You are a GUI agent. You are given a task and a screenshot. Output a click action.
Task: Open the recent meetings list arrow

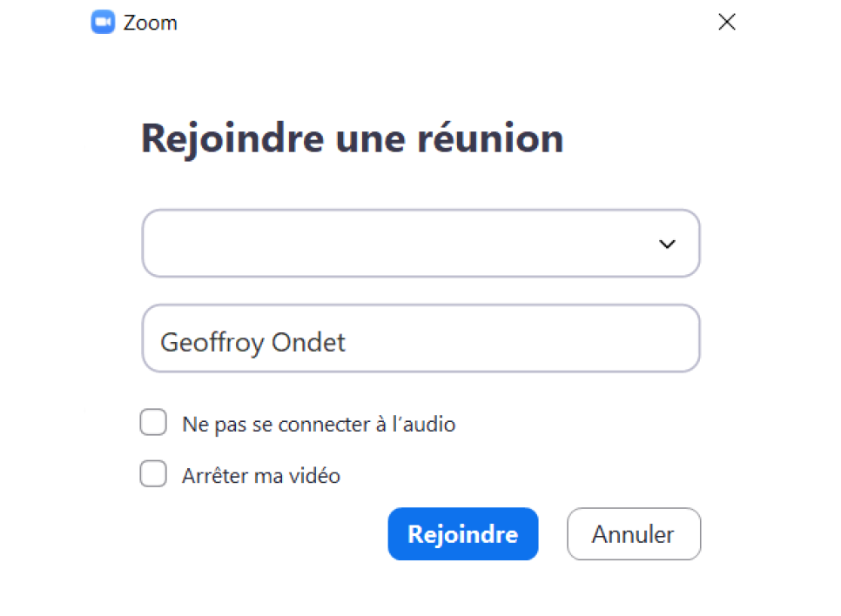click(667, 244)
